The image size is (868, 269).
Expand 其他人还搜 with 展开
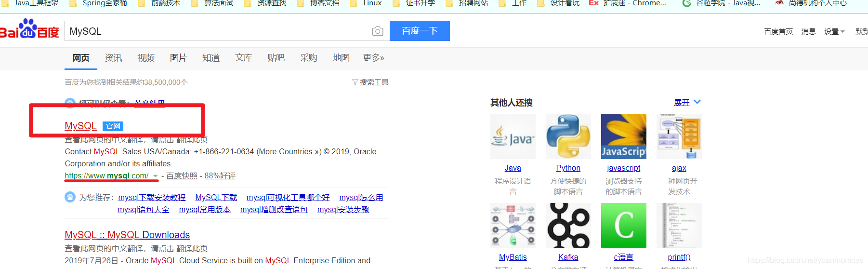687,103
